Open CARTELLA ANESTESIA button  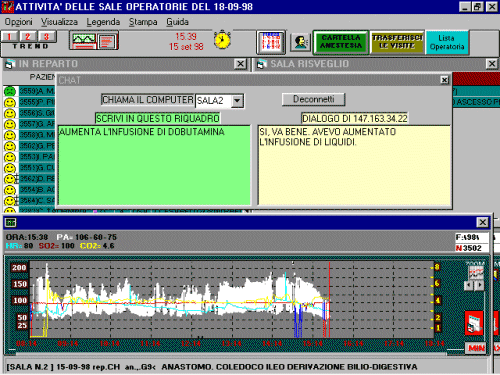(341, 42)
